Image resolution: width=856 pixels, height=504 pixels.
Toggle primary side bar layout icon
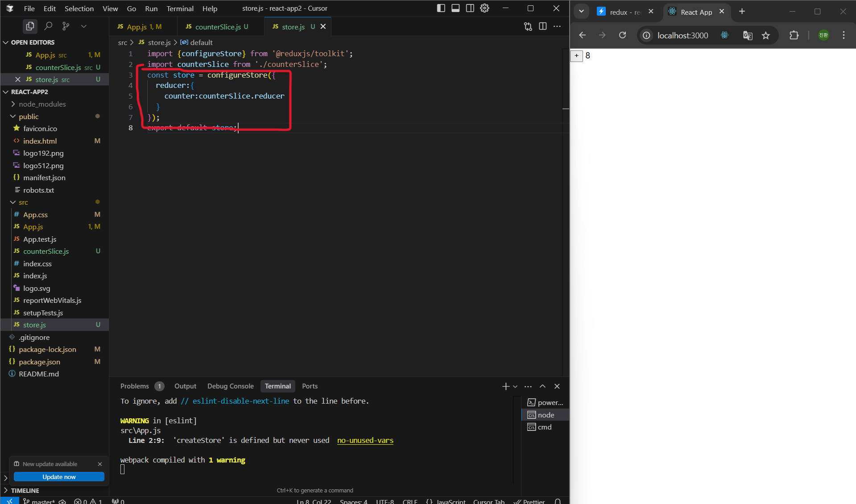pos(441,8)
